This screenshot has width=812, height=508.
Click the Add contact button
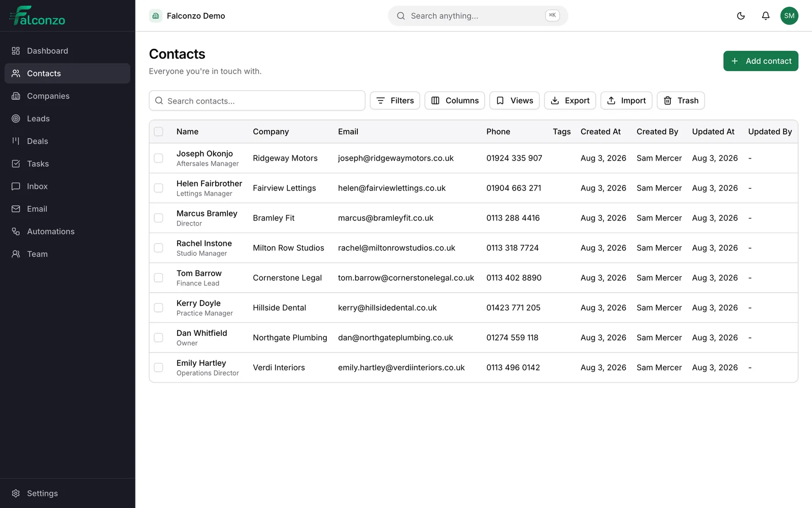[761, 61]
